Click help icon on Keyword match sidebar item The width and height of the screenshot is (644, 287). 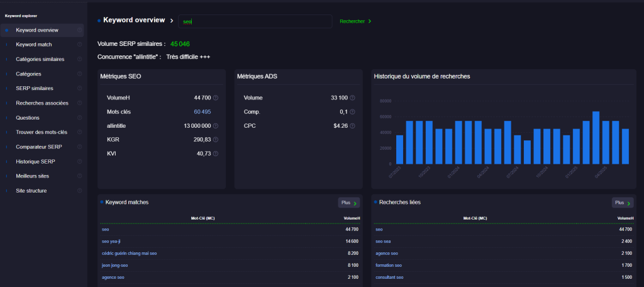79,45
